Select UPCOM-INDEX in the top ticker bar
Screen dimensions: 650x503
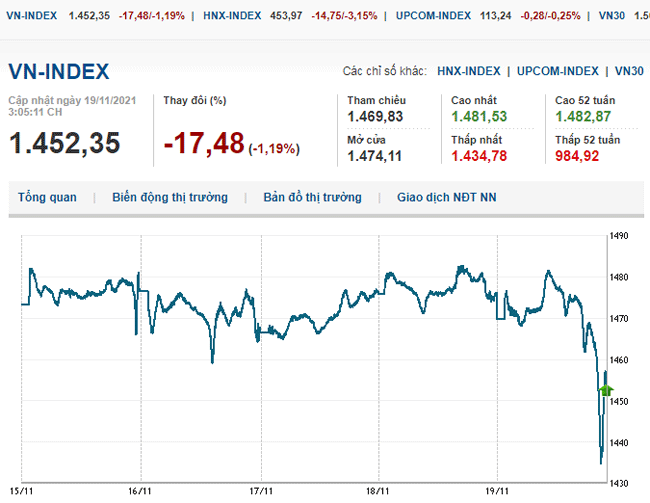[433, 16]
